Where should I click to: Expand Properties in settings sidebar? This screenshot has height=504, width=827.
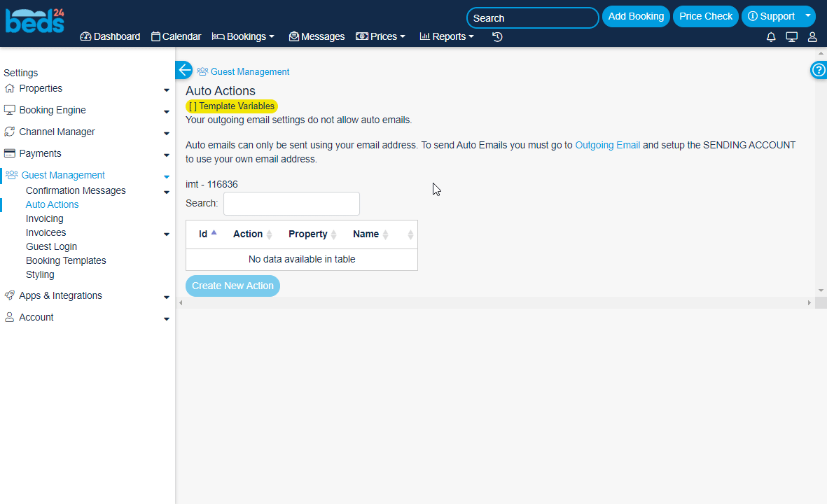pos(167,90)
